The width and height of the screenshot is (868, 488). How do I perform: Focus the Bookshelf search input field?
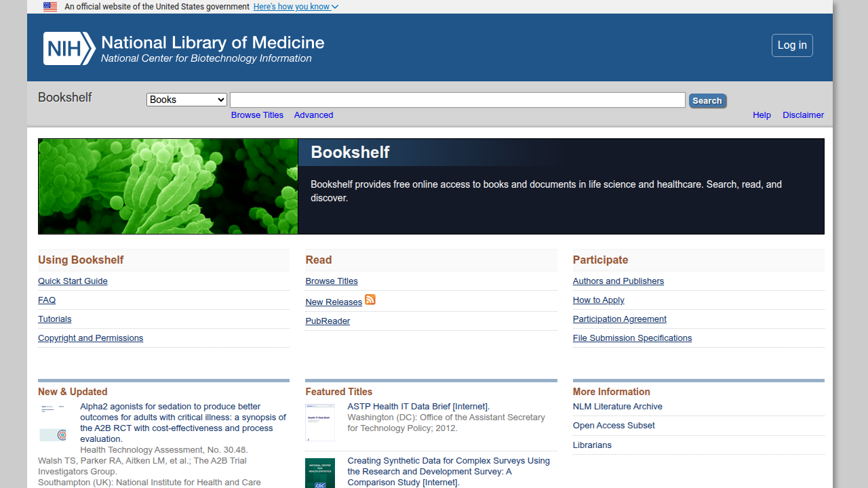coord(458,100)
